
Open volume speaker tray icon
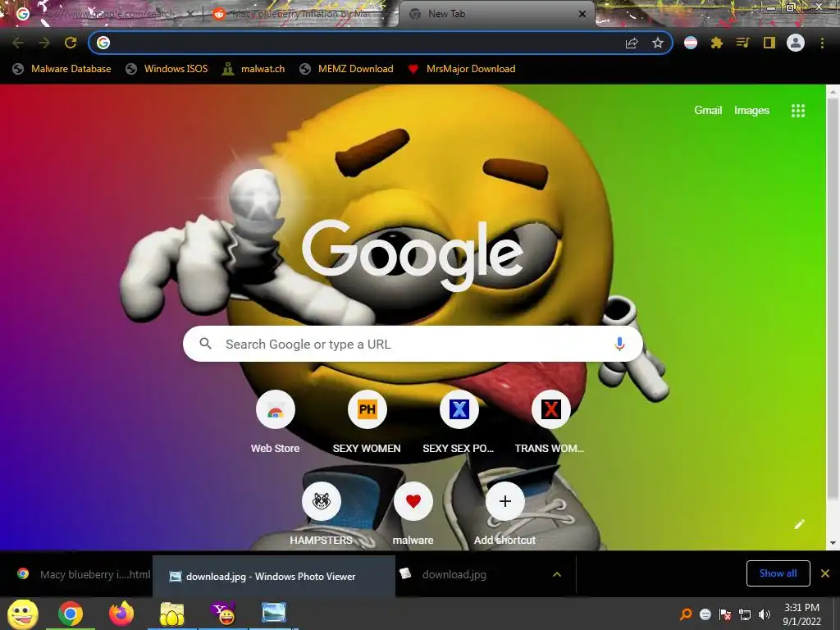764,614
